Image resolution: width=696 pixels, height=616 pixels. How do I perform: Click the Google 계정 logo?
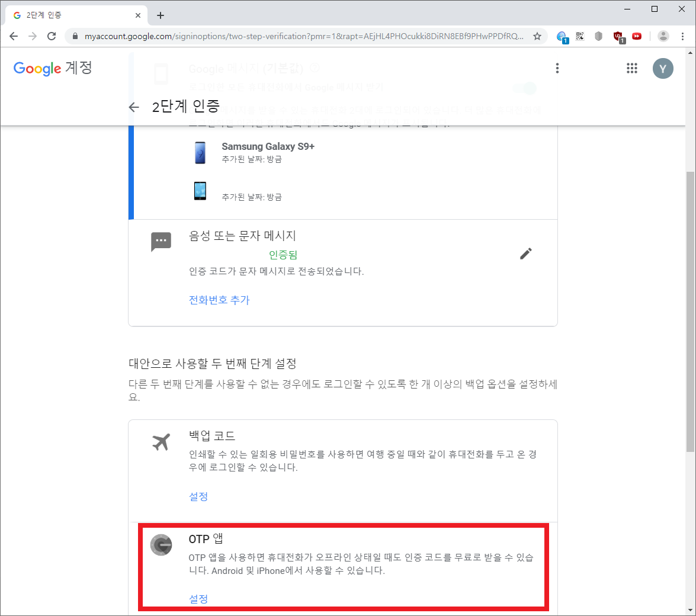coord(53,68)
